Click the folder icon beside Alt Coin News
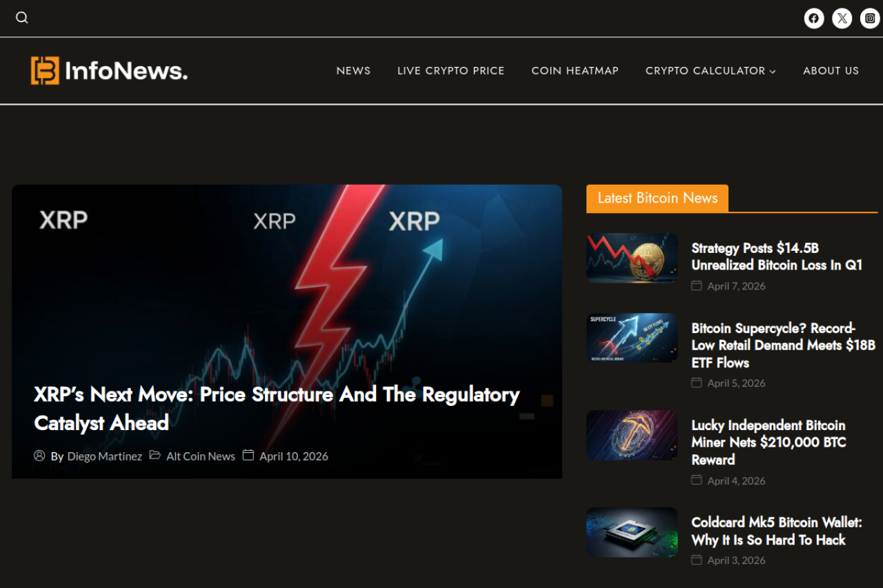 [x=155, y=455]
